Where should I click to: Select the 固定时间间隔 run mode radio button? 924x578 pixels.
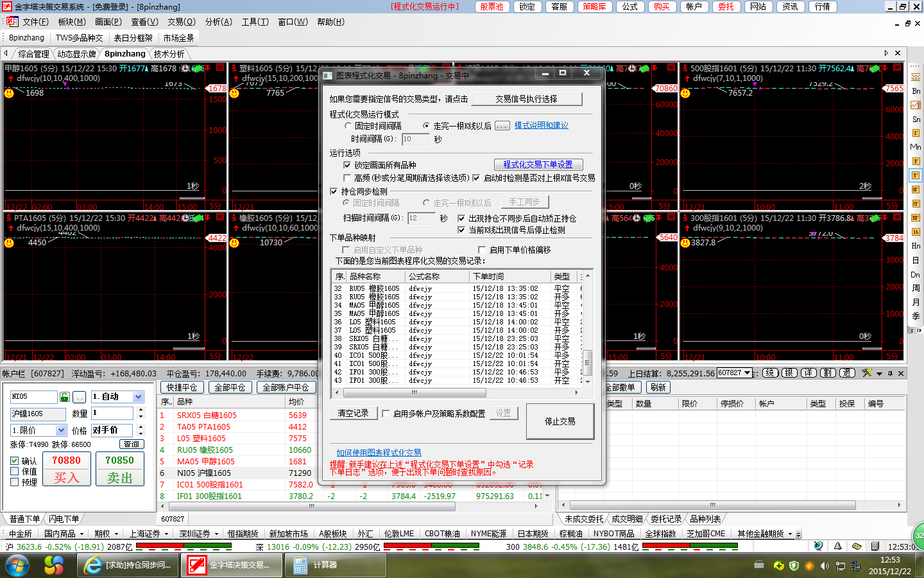coord(348,126)
